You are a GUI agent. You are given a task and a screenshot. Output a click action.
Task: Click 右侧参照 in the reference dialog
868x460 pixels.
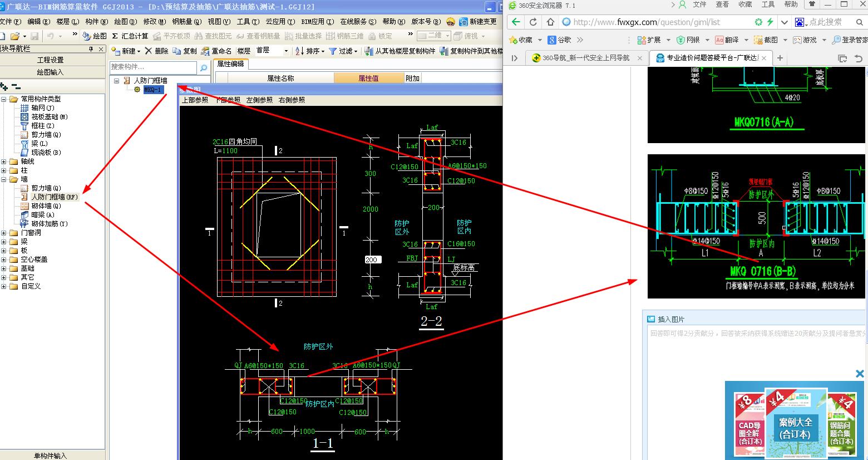point(292,100)
